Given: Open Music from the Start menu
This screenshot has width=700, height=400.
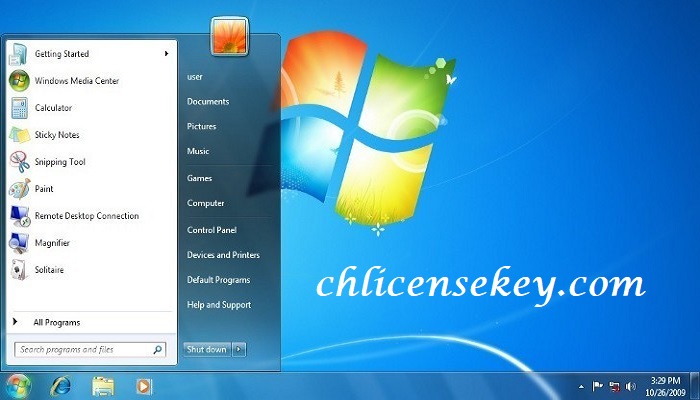Looking at the screenshot, I should 198,151.
